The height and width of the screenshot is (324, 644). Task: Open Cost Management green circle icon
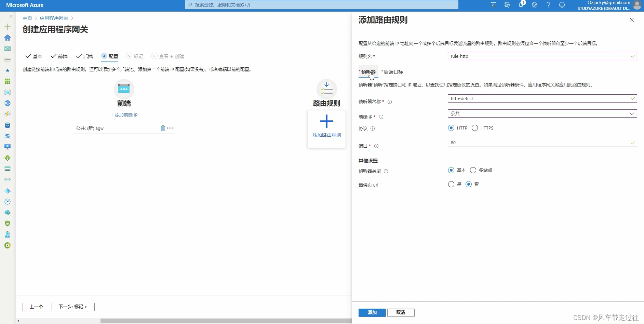click(8, 245)
